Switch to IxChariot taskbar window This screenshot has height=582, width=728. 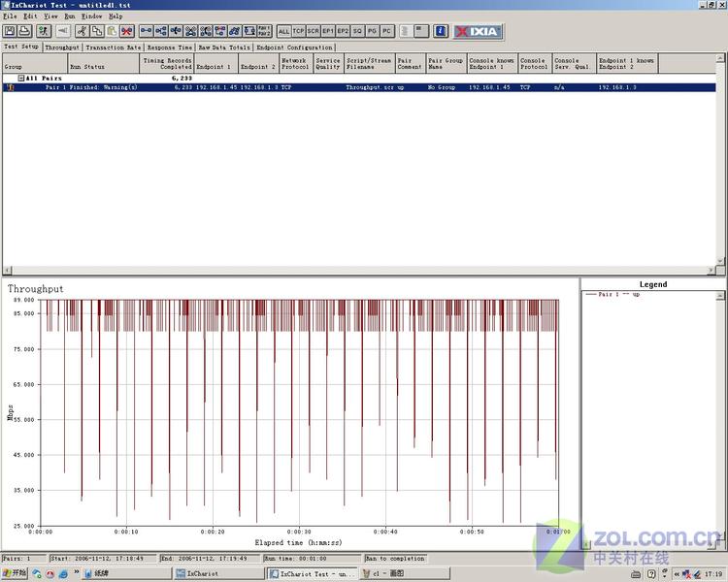(x=219, y=574)
